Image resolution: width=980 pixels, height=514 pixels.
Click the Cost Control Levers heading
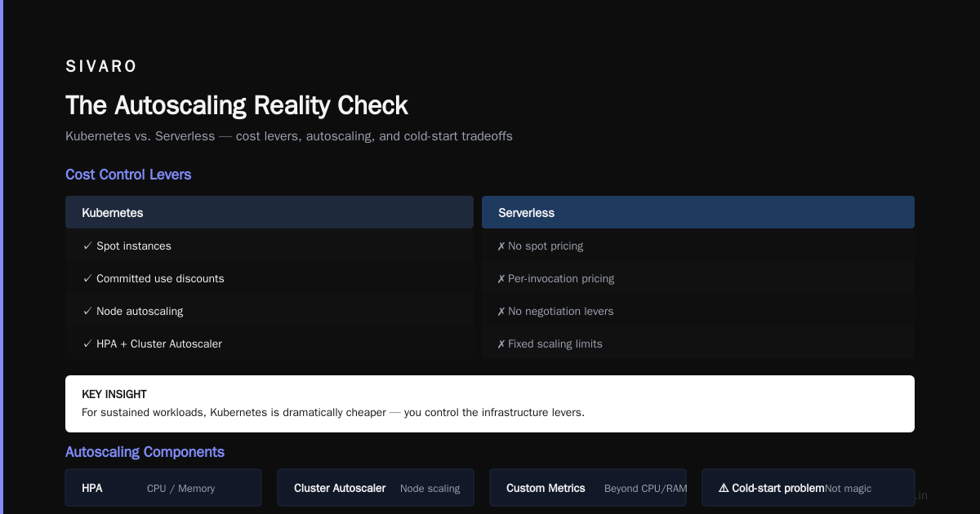coord(128,175)
